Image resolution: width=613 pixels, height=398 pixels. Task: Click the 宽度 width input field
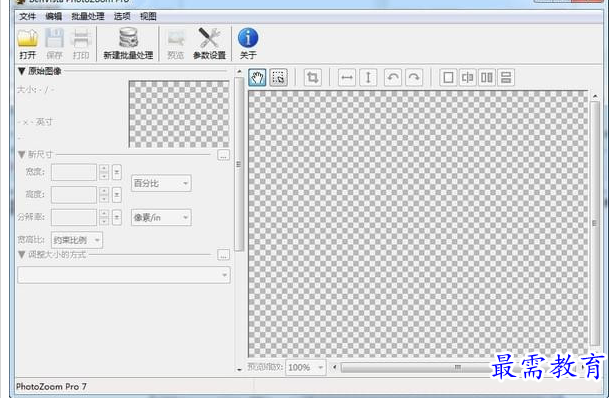coord(74,172)
